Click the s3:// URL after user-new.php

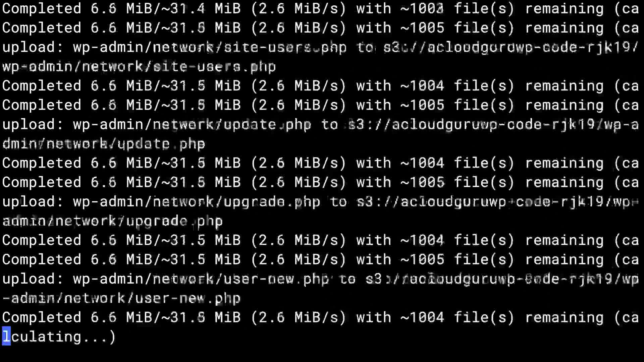pyautogui.click(x=502, y=279)
